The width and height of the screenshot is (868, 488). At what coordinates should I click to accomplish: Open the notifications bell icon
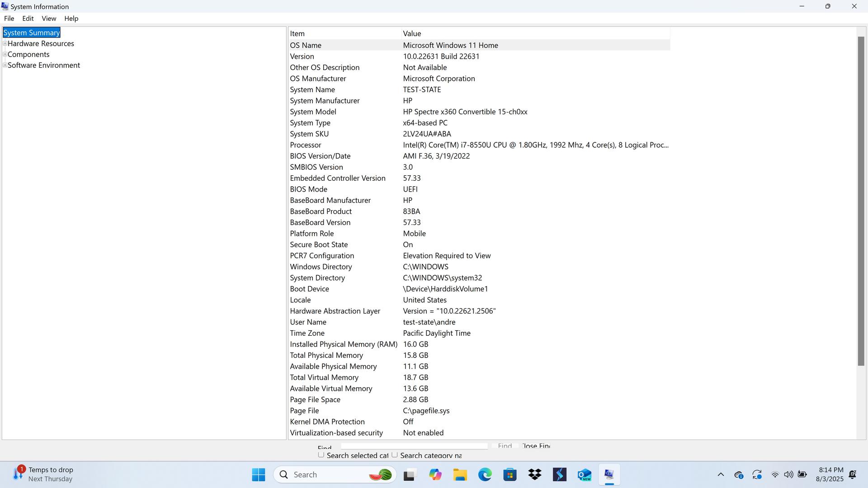pyautogui.click(x=853, y=474)
